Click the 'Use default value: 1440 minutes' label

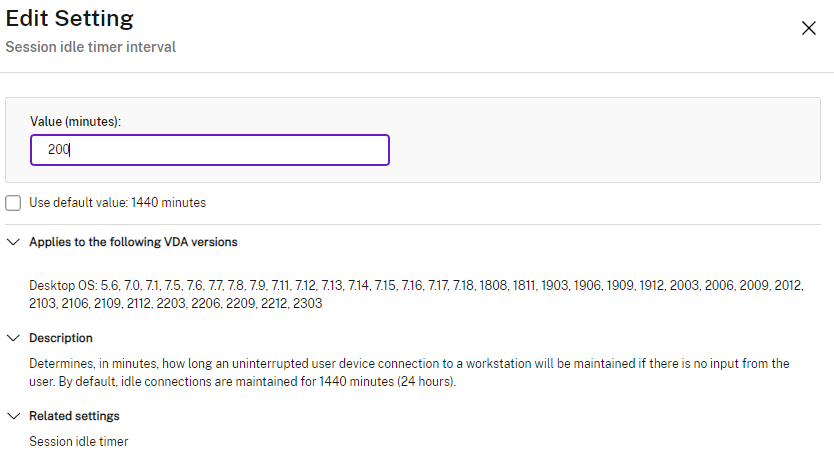click(117, 203)
